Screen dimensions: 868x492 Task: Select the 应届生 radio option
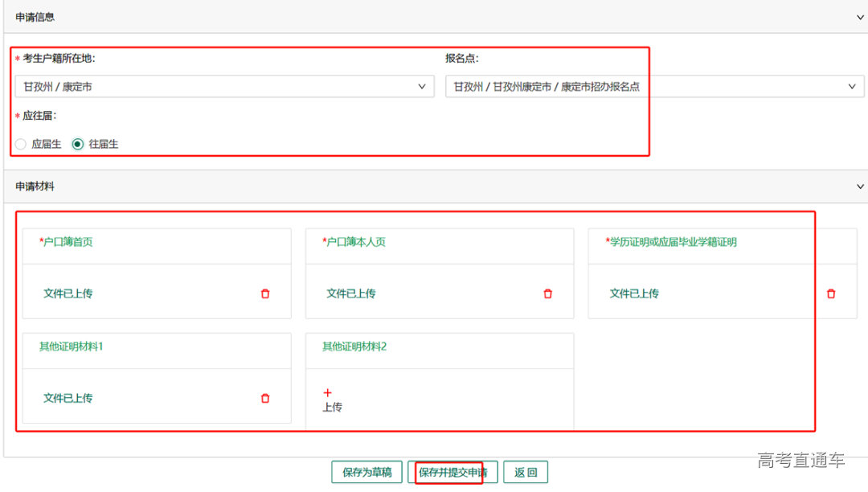click(21, 145)
